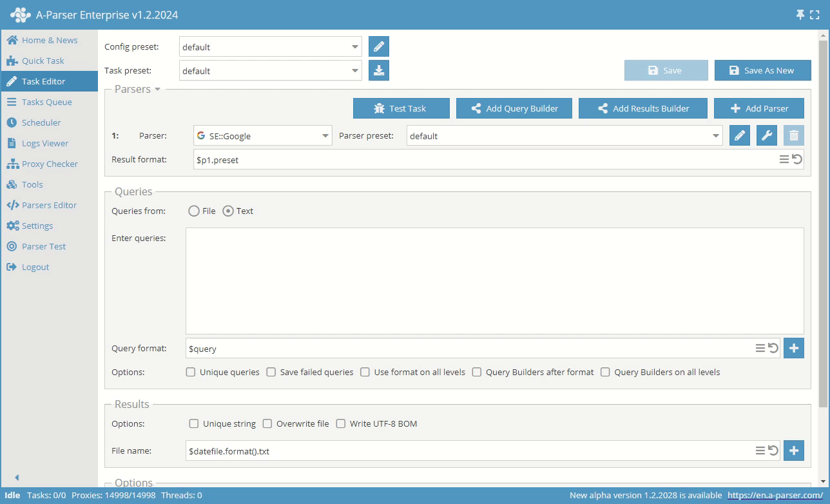Open the Config preset dropdown
Image resolution: width=830 pixels, height=504 pixels.
[x=355, y=47]
